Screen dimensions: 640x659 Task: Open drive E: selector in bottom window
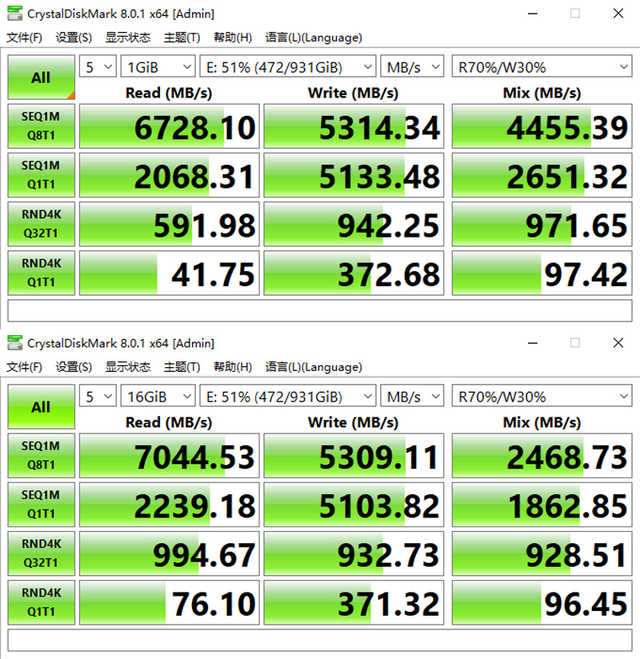tap(288, 396)
